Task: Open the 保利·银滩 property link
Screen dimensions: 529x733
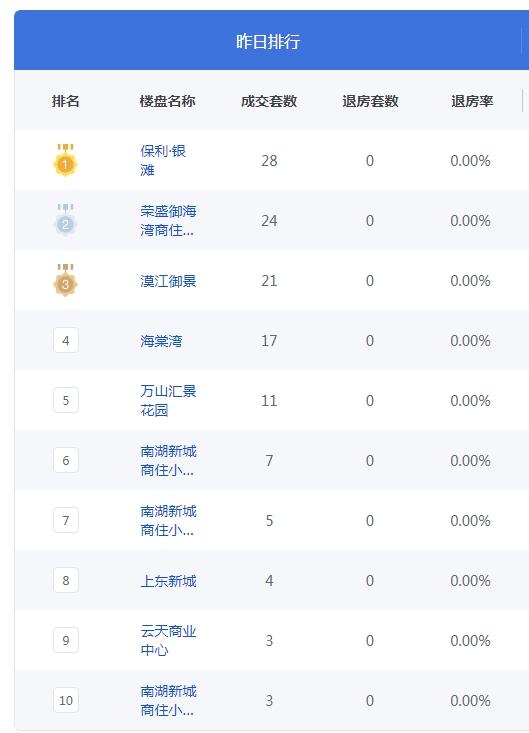Action: (163, 160)
